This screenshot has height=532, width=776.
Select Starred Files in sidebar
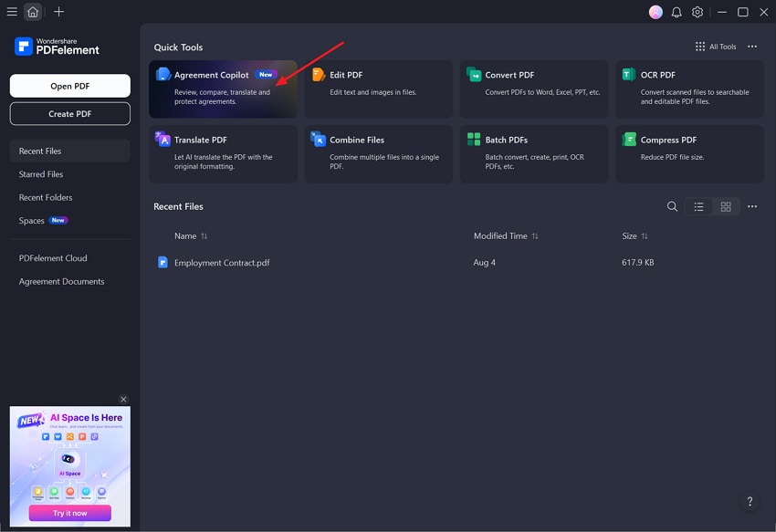pos(69,174)
